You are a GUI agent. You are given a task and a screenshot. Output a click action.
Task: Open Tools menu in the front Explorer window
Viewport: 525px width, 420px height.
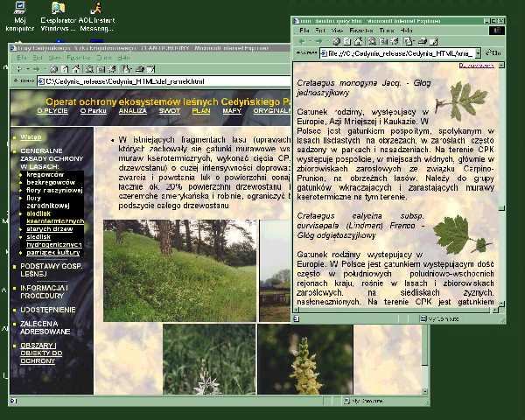click(x=387, y=31)
